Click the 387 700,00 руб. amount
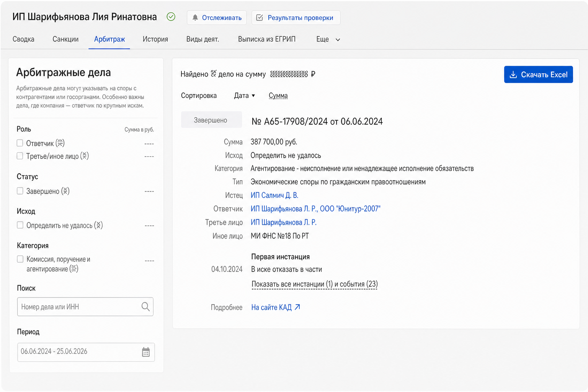588x392 pixels. pos(274,142)
